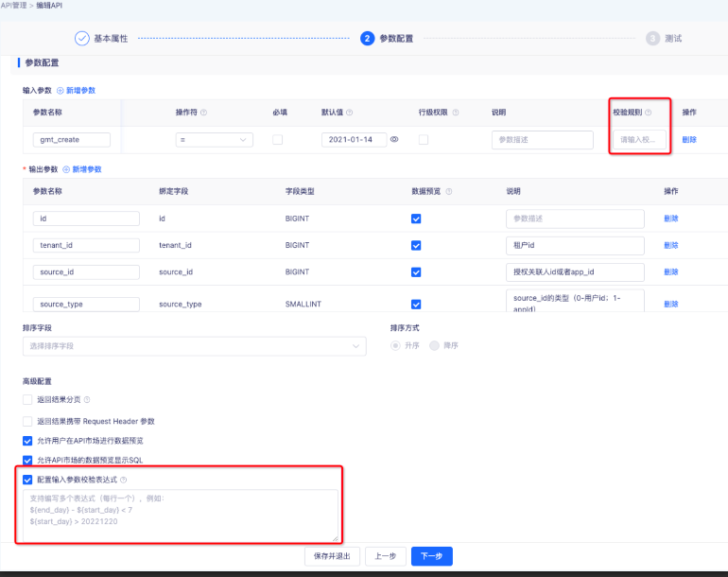
Task: Check the 必填 box for gmt_create
Action: point(277,139)
